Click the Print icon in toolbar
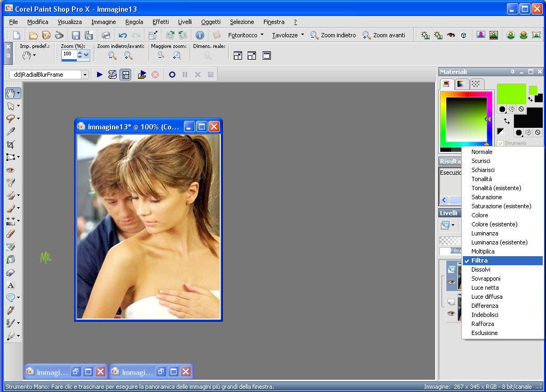546x392 pixels. pyautogui.click(x=106, y=35)
